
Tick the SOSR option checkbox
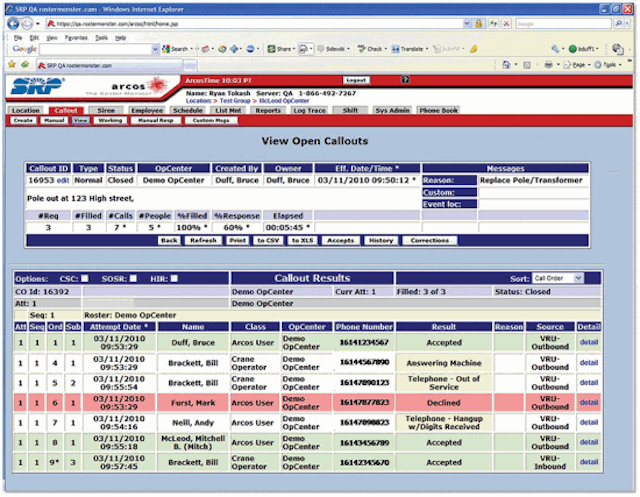pyautogui.click(x=133, y=278)
